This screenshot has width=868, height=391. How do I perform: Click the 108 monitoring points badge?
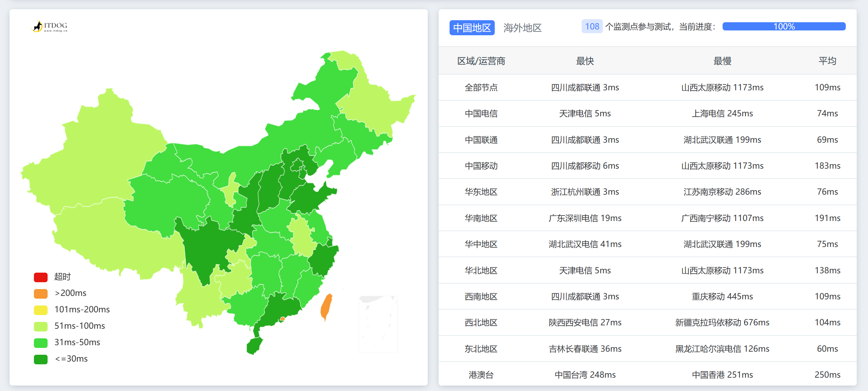[592, 26]
